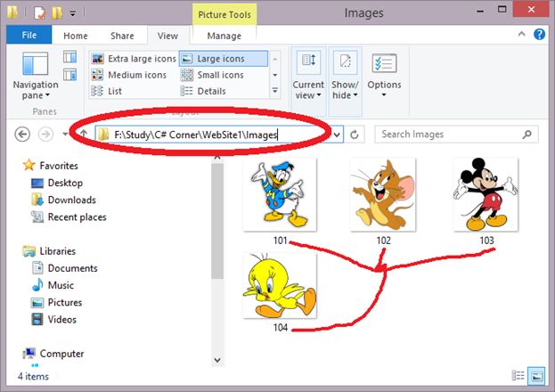Image resolution: width=555 pixels, height=392 pixels.
Task: Select image 102 Jerry thumbnail
Action: (x=383, y=194)
